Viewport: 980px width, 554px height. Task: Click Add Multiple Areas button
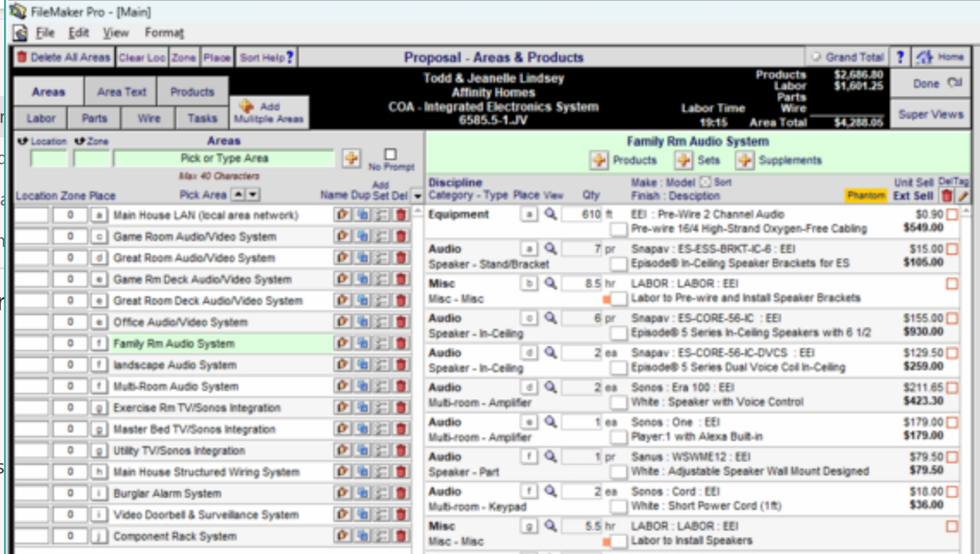(x=269, y=112)
